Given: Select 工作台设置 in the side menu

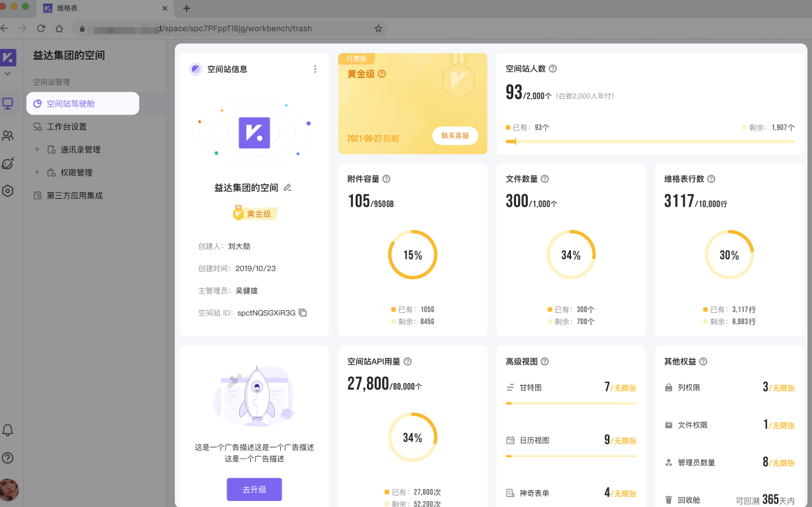Looking at the screenshot, I should [66, 127].
